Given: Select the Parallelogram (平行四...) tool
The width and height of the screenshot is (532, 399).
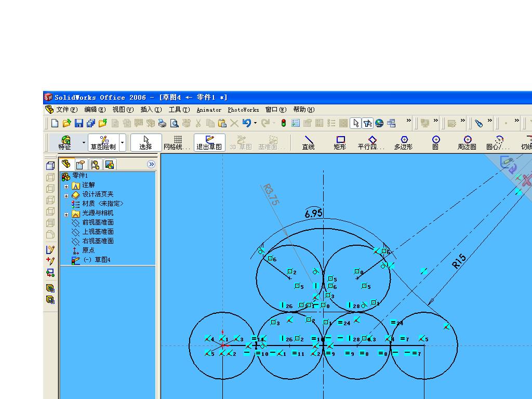Looking at the screenshot, I should [x=371, y=142].
